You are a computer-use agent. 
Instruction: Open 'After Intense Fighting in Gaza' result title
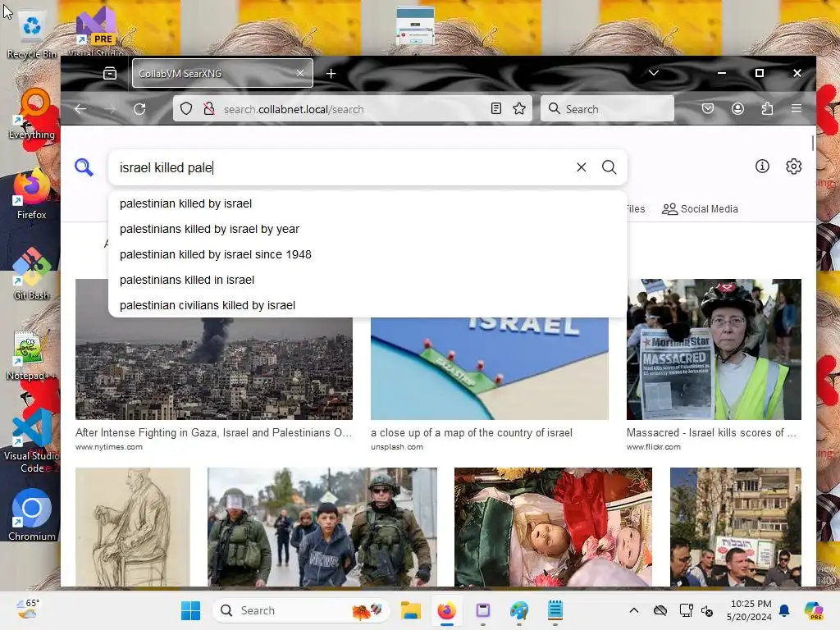point(214,433)
